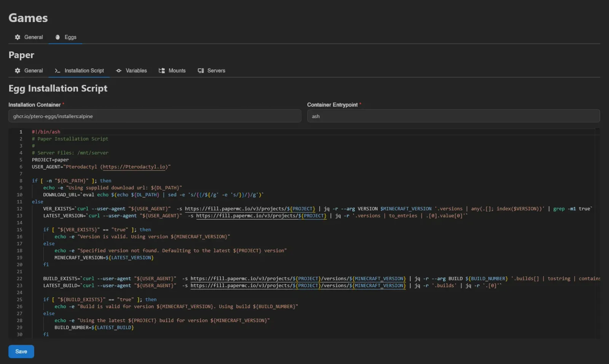Click the https://Pterodactyl.io link in line 6
This screenshot has height=364, width=609.
[x=134, y=167]
